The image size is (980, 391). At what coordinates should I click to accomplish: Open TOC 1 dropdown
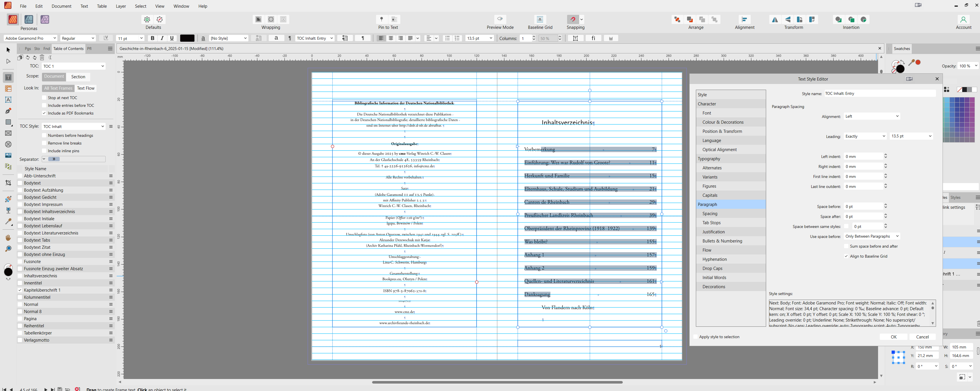tap(73, 66)
